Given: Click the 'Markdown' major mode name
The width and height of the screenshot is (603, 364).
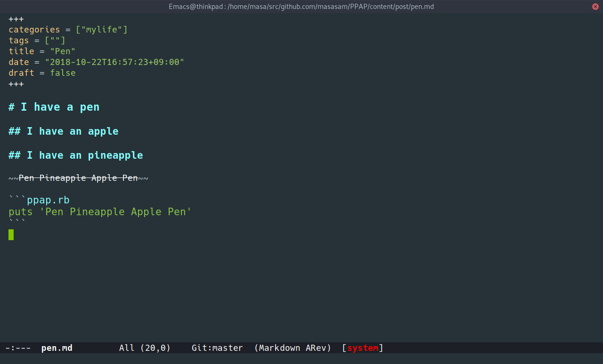Looking at the screenshot, I should [x=279, y=348].
